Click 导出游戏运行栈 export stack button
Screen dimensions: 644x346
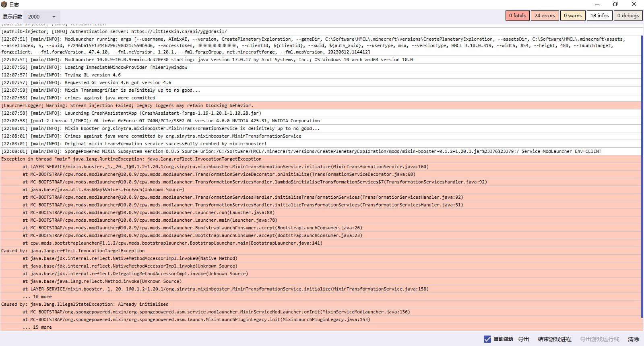[x=599, y=339]
